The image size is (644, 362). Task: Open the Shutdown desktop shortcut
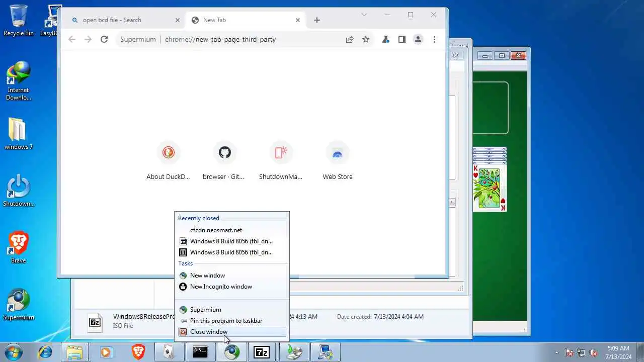pos(19,191)
